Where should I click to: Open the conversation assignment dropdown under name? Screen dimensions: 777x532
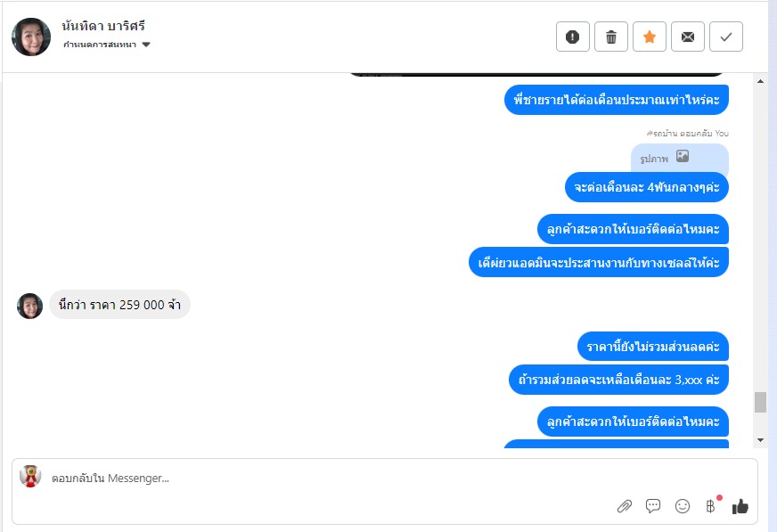[107, 45]
